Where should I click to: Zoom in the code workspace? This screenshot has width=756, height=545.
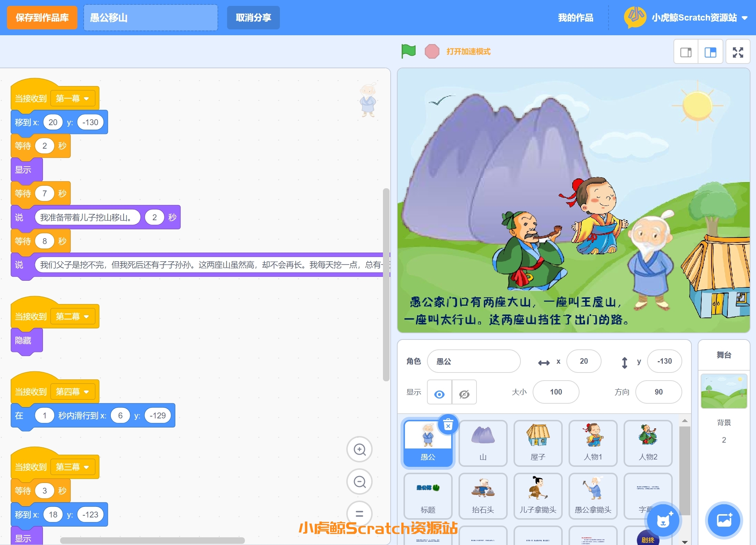(359, 449)
